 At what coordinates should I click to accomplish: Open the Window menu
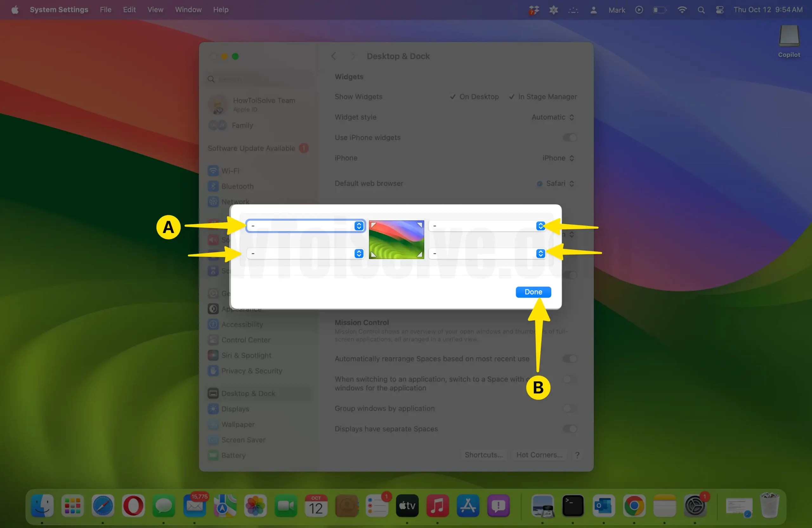coord(188,10)
